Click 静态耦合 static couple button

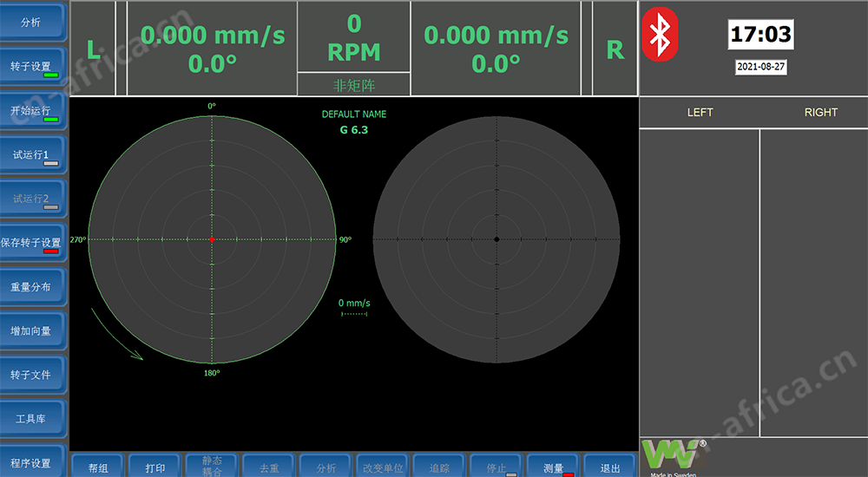pos(212,466)
